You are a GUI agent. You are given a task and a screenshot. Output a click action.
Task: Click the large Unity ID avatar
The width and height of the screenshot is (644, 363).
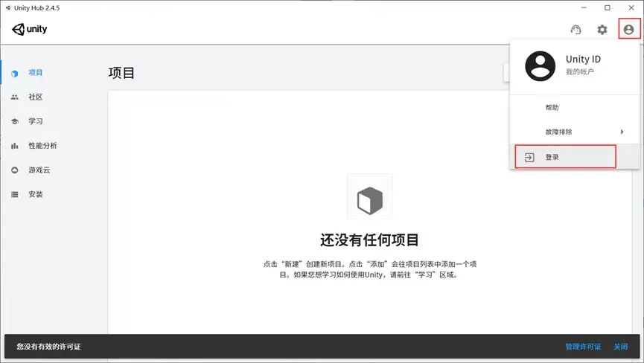[x=540, y=66]
